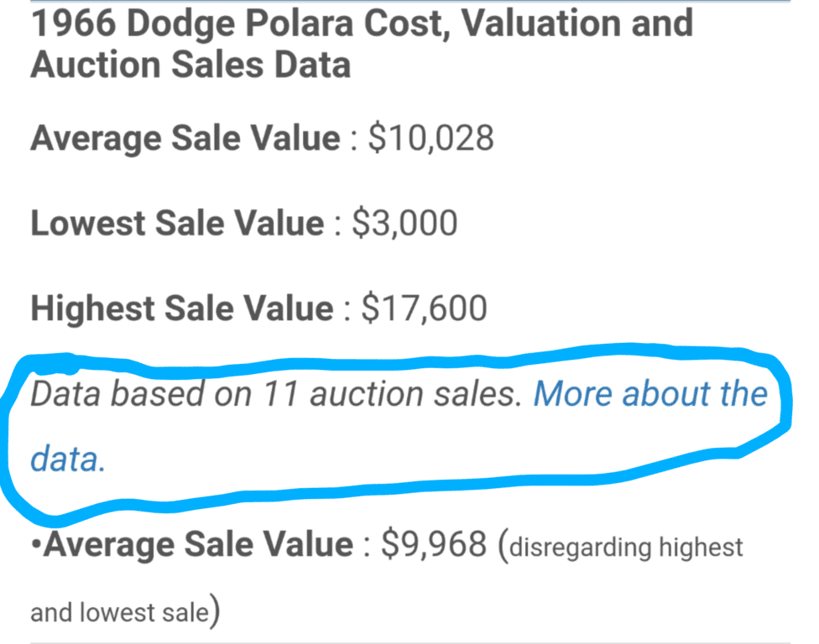Click the word "Valuation" in the heading
Viewport: 819px width, 644px height.
(543, 23)
